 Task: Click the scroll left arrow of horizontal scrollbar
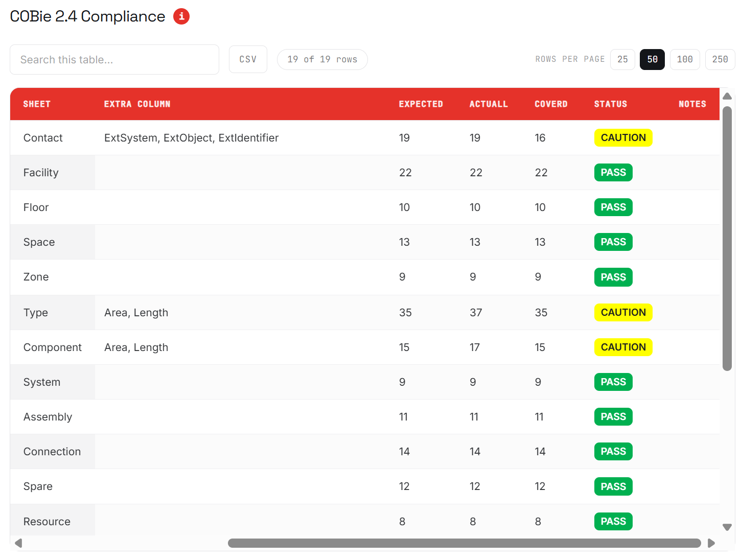[18, 543]
